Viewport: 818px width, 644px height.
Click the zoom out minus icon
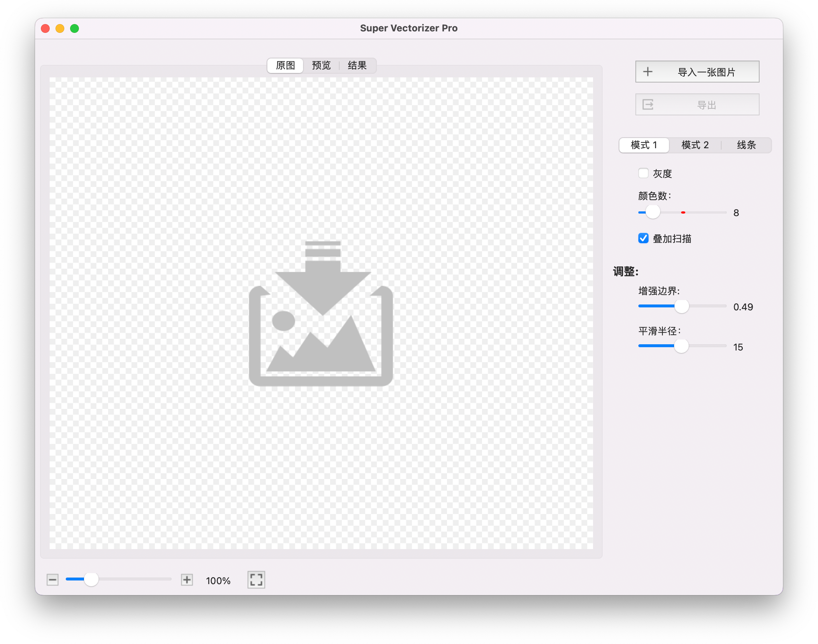53,579
